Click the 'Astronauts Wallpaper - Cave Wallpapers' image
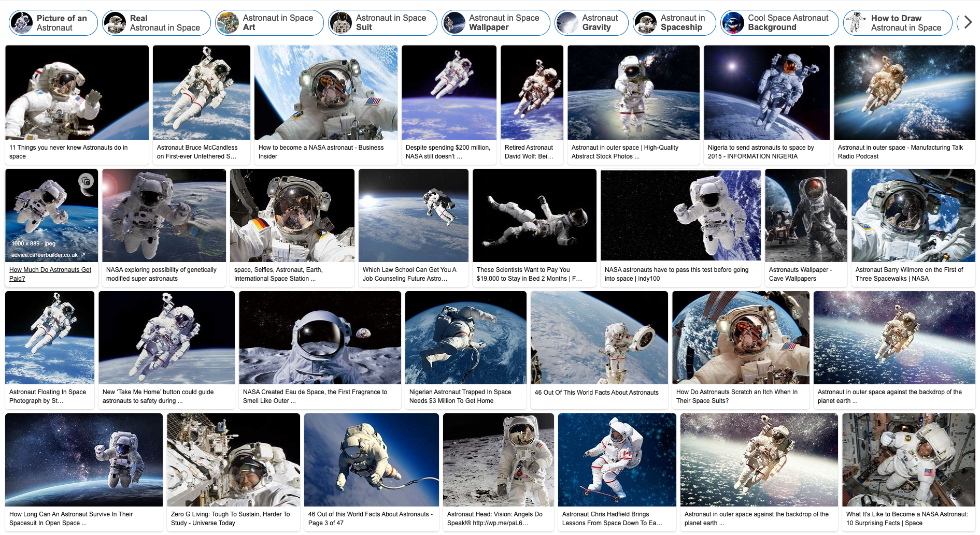The height and width of the screenshot is (535, 980). tap(806, 215)
